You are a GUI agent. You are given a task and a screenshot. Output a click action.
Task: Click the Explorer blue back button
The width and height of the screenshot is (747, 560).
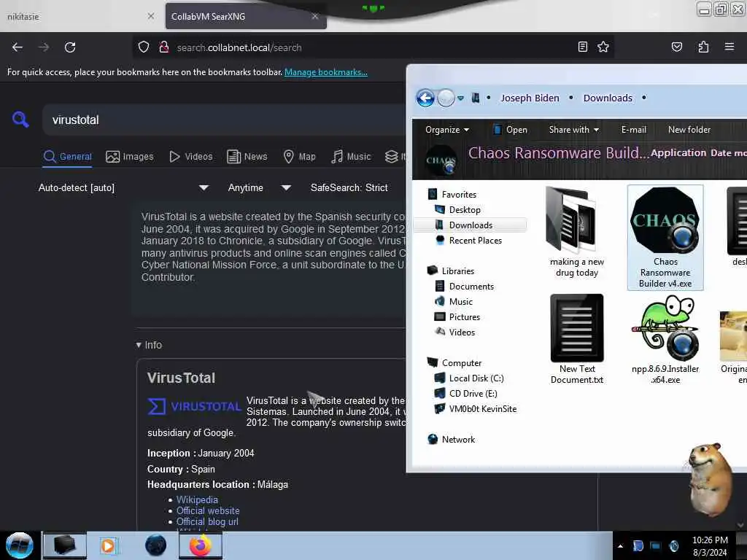tap(425, 98)
